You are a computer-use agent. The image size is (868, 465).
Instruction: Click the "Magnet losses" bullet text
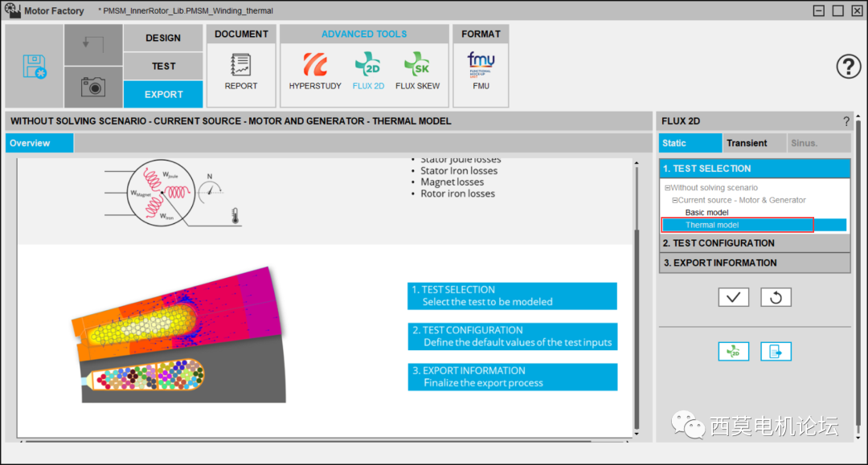452,182
